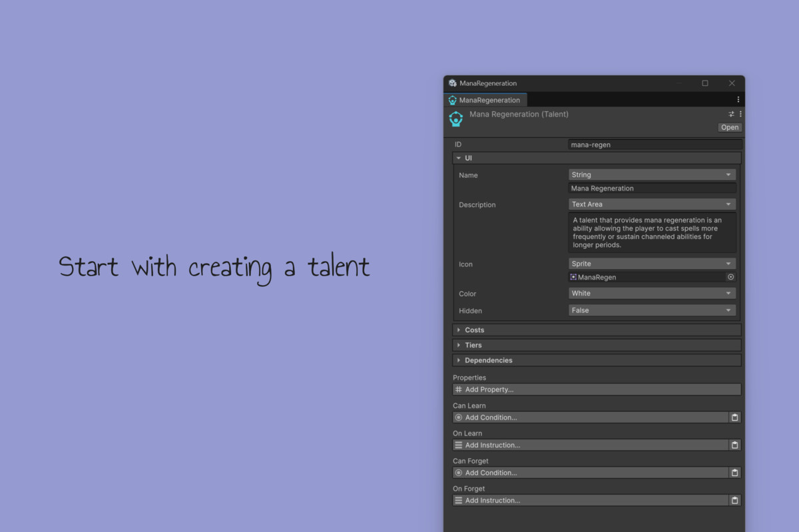This screenshot has width=799, height=532.
Task: Open the kebab menu on the inspector header
Action: tap(740, 114)
